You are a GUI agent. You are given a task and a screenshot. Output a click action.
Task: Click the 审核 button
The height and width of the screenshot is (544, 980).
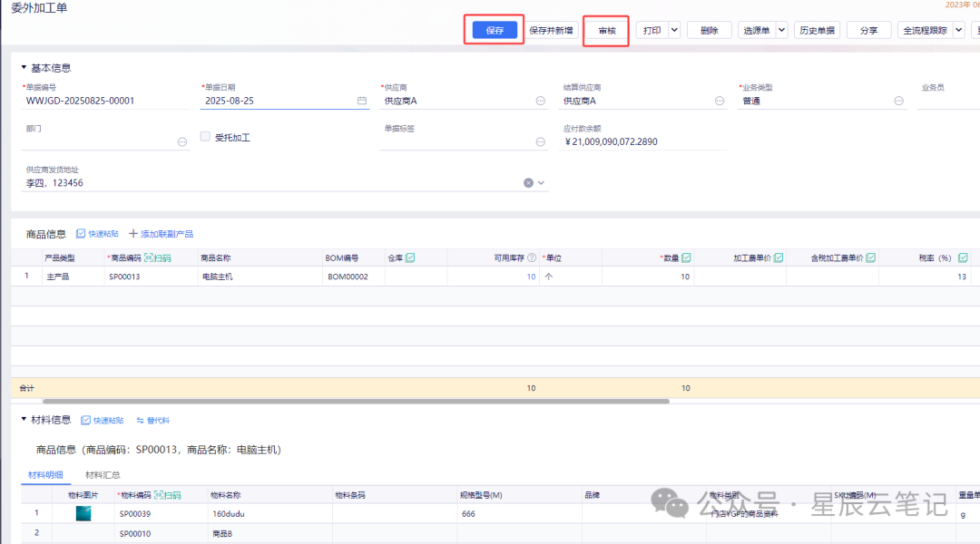606,30
